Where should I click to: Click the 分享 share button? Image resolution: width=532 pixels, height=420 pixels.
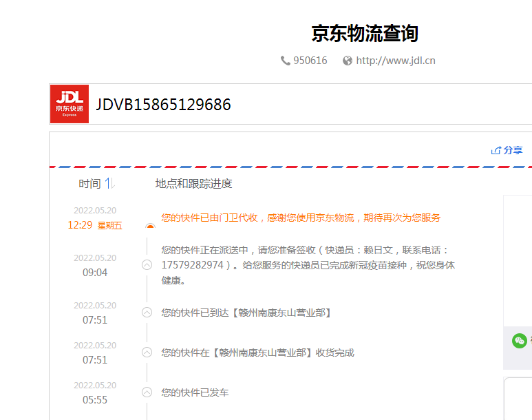point(507,150)
